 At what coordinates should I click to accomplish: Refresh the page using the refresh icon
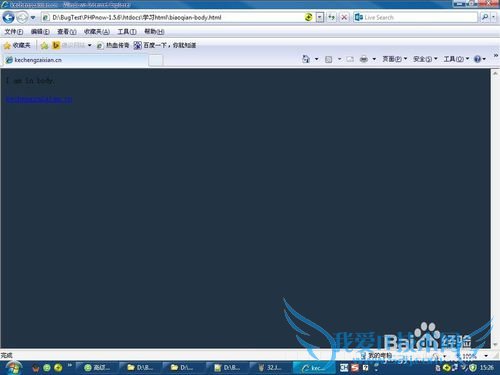(x=331, y=17)
